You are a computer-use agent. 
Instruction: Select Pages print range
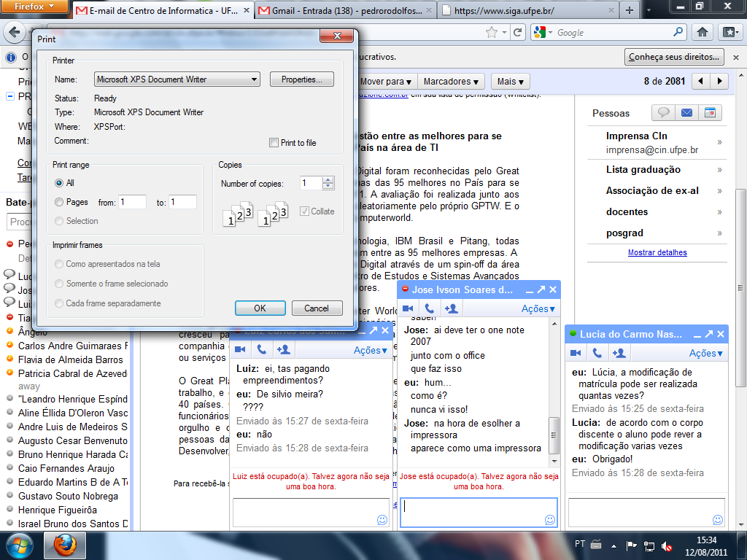[x=59, y=202]
